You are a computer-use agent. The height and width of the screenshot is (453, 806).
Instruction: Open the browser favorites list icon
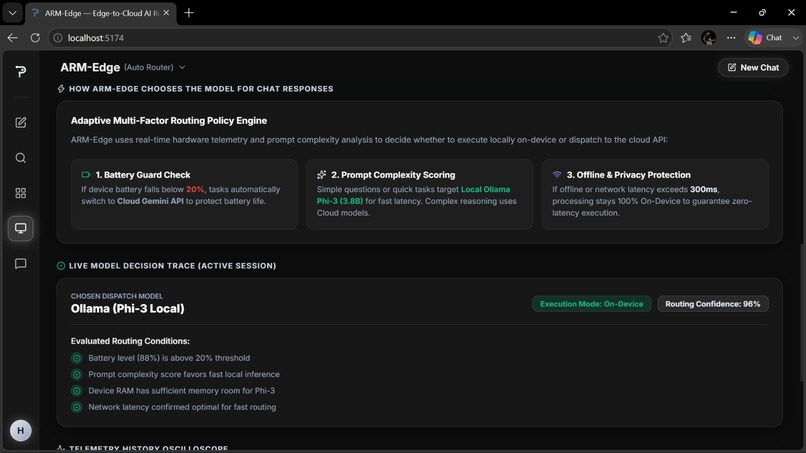coord(686,38)
